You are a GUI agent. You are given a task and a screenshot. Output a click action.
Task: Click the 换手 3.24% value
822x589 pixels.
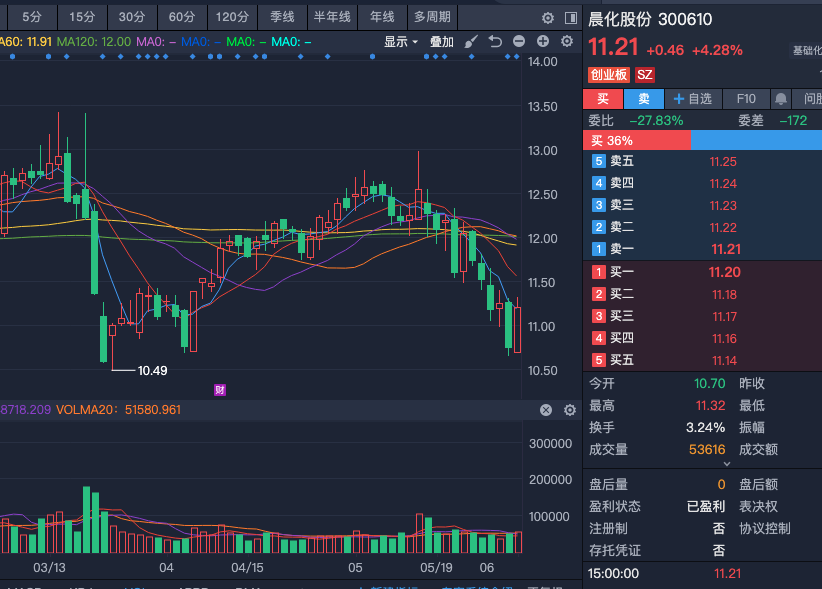point(706,428)
